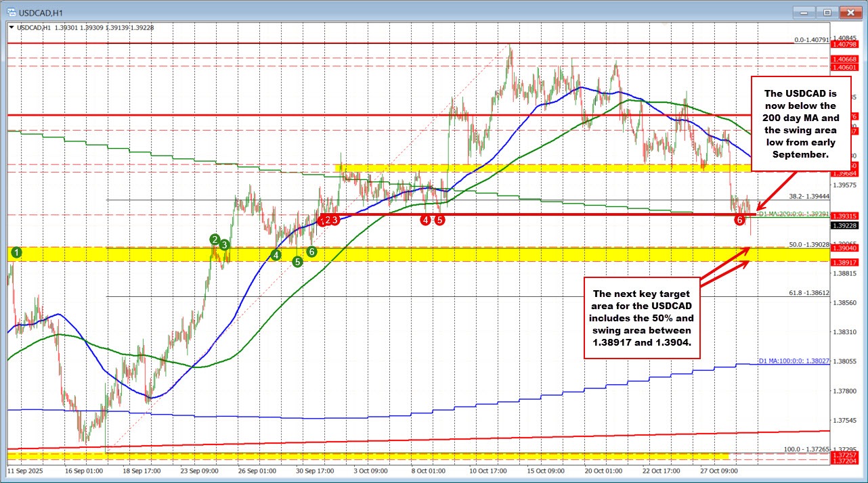
Task: Click the 38.2 - 1.39444 Fibonacci label
Action: click(809, 196)
